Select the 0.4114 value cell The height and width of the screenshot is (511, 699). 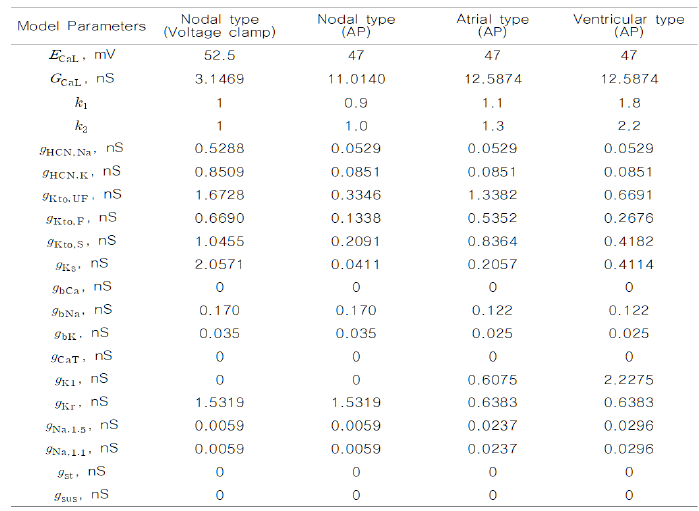[628, 263]
